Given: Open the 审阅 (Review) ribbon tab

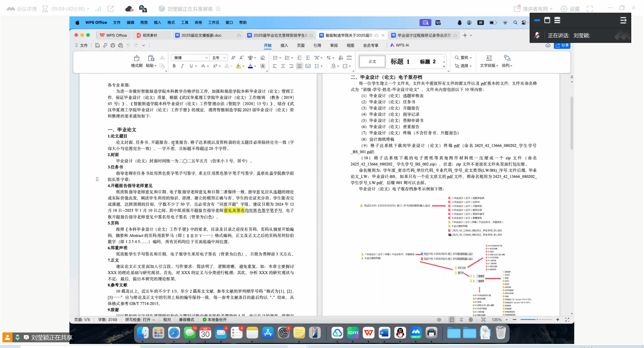Looking at the screenshot, I should point(334,46).
